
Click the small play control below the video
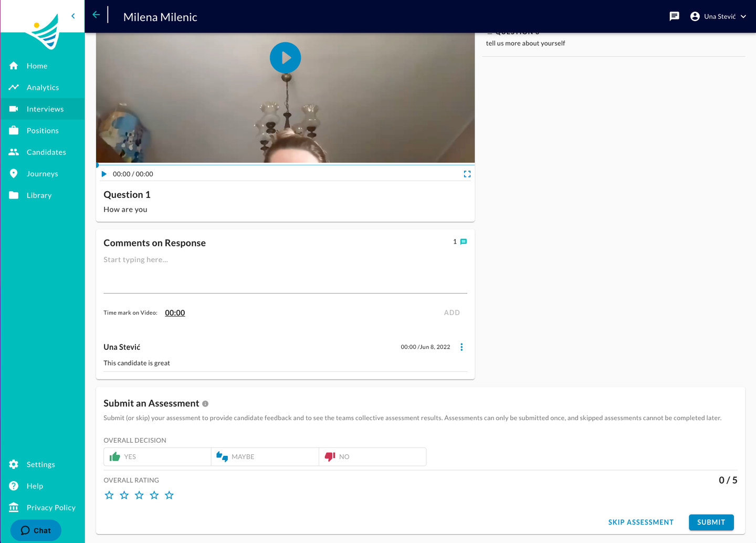[x=104, y=174]
